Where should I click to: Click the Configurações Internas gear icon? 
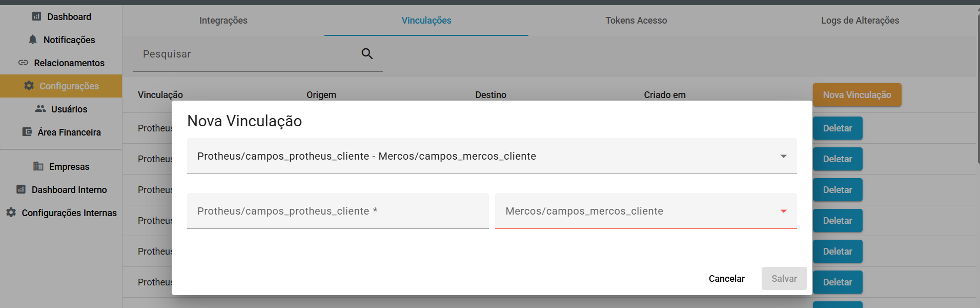(11, 213)
